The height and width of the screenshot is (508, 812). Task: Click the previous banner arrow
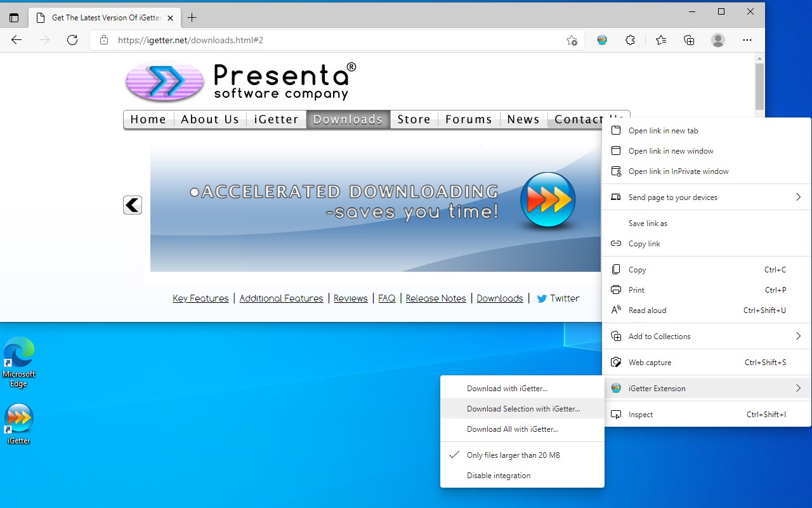133,205
